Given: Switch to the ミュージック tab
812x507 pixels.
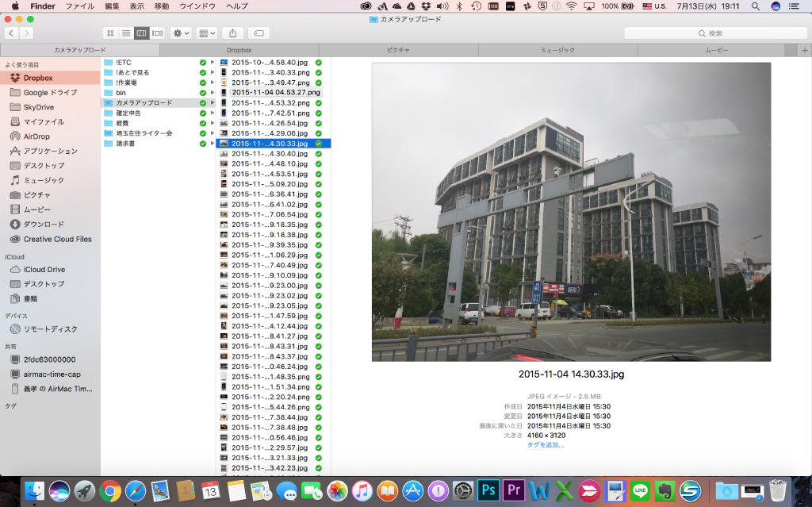Looking at the screenshot, I should (557, 50).
